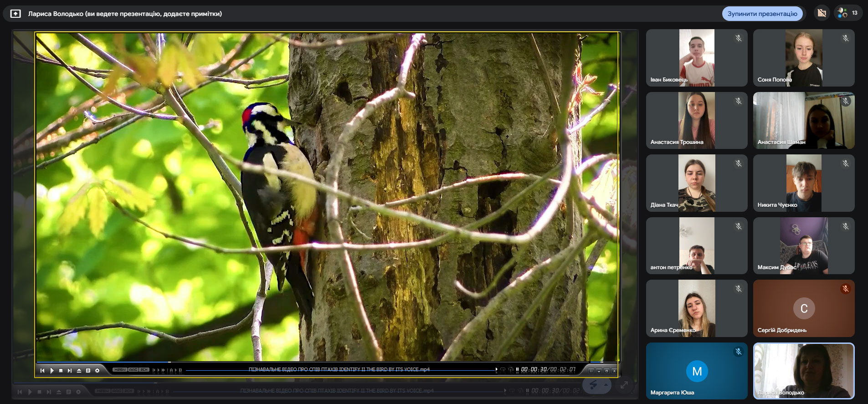Stop video playback with the square button
This screenshot has height=404, width=868.
click(x=61, y=371)
